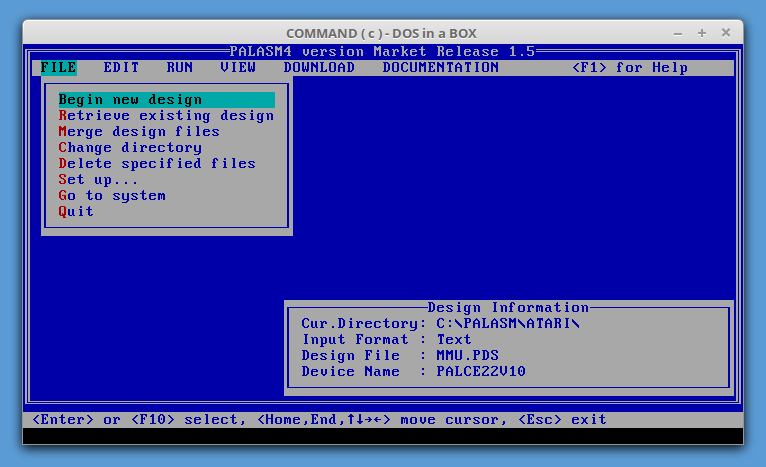Open the VIEW menu
Image resolution: width=766 pixels, height=467 pixels.
pos(238,68)
